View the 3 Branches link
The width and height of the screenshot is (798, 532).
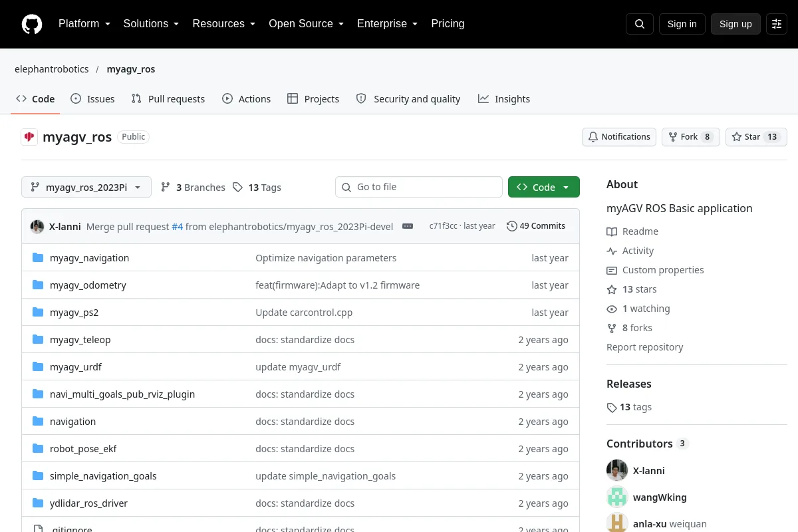(194, 188)
